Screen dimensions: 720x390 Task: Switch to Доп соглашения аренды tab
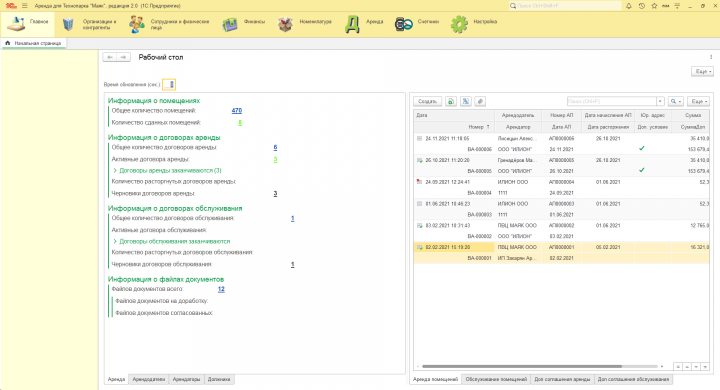click(x=562, y=379)
